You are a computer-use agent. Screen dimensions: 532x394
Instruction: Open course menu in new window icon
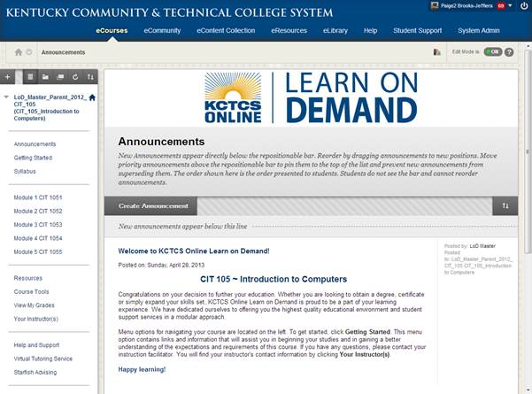point(60,77)
